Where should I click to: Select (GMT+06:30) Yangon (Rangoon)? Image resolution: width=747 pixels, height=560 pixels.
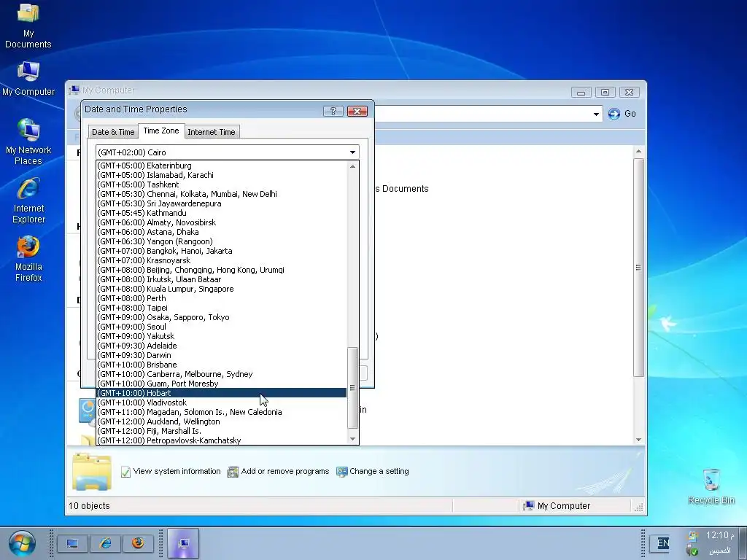(222, 241)
